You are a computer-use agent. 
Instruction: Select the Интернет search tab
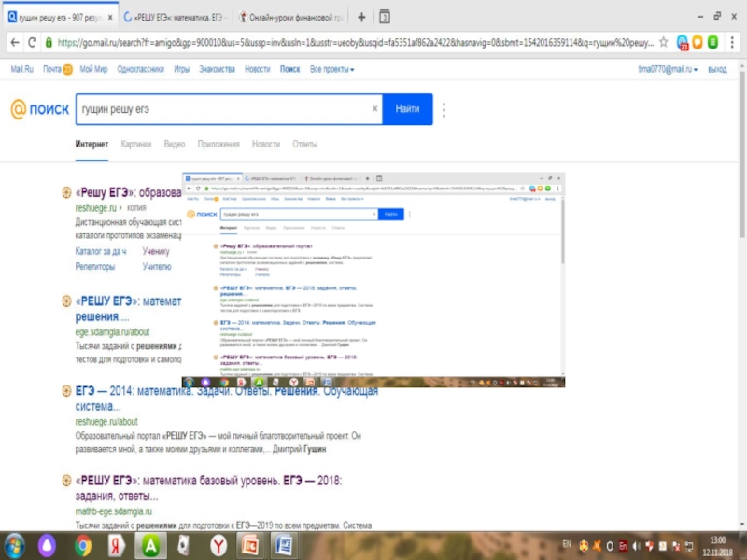(92, 145)
